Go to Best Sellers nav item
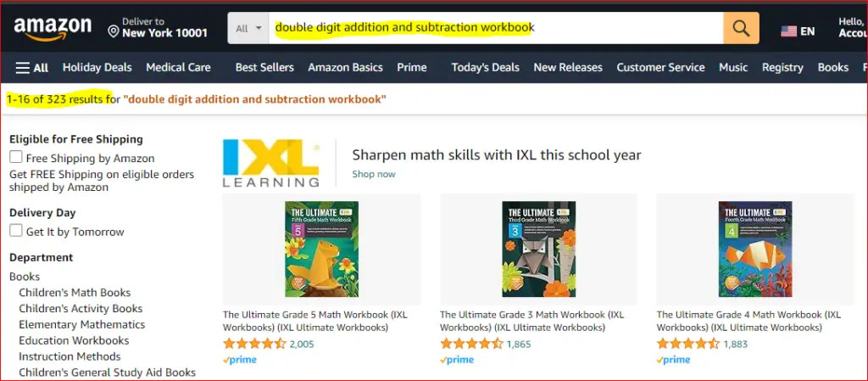 click(x=264, y=68)
